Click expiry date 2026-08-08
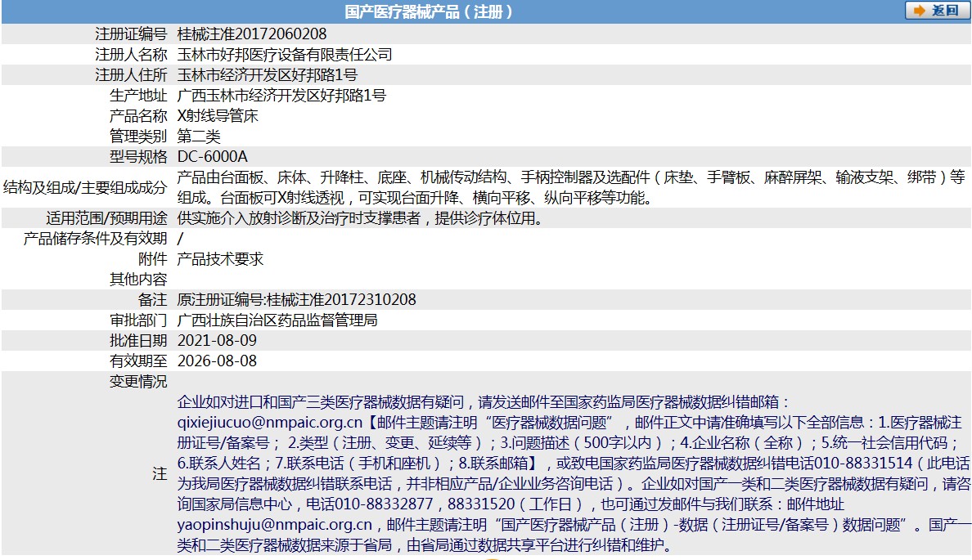The width and height of the screenshot is (972, 560). click(217, 361)
